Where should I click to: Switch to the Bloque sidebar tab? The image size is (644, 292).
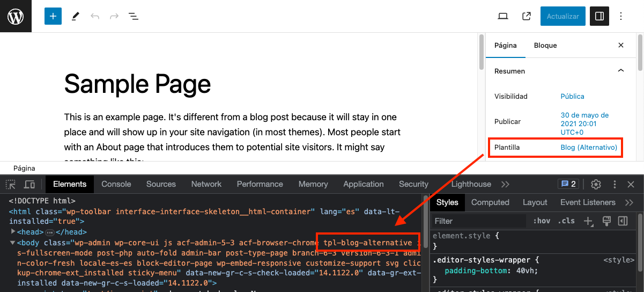click(x=545, y=45)
